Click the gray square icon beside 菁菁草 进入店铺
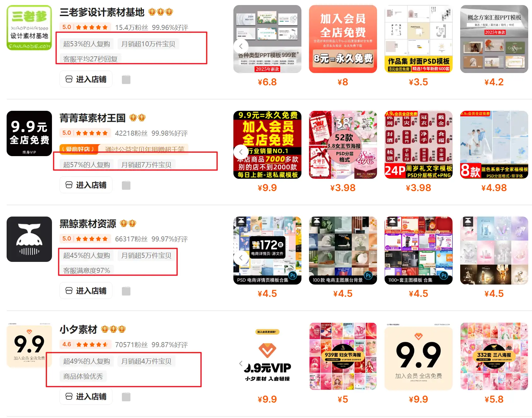532x418 pixels. (x=126, y=185)
